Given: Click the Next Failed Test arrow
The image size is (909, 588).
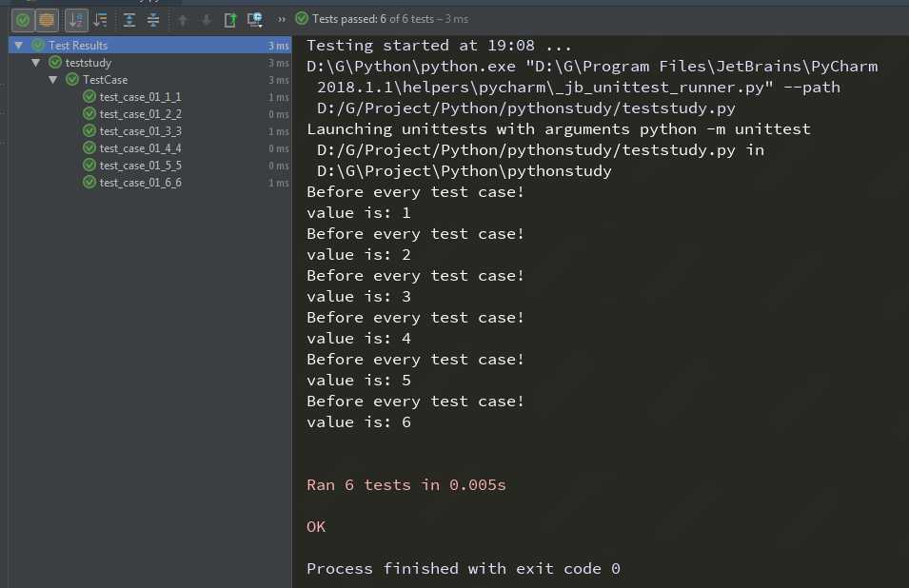Looking at the screenshot, I should [x=207, y=20].
